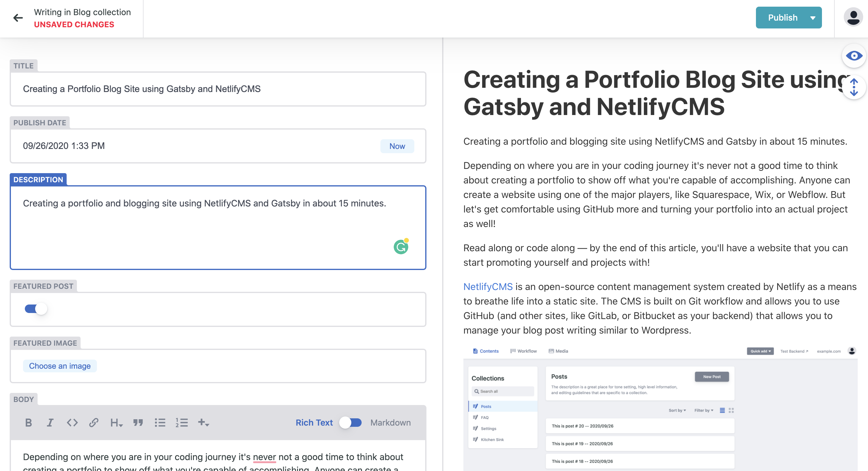
Task: Set publish date with Now button
Action: pos(397,146)
